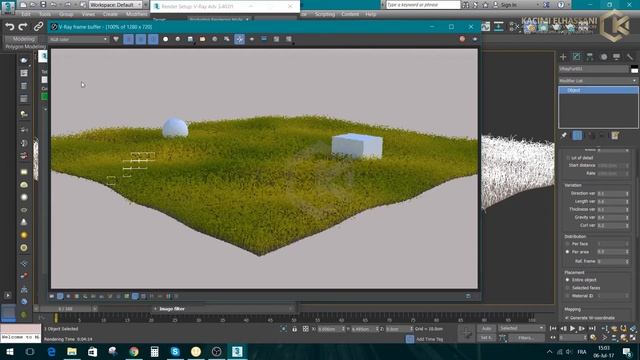Click the Maximize Viewport toggle icon

[633, 338]
